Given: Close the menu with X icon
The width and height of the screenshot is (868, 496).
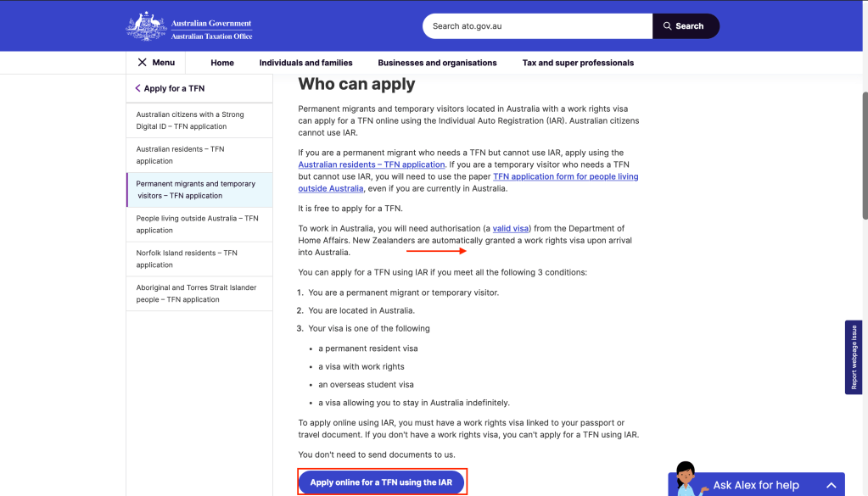Looking at the screenshot, I should [142, 63].
